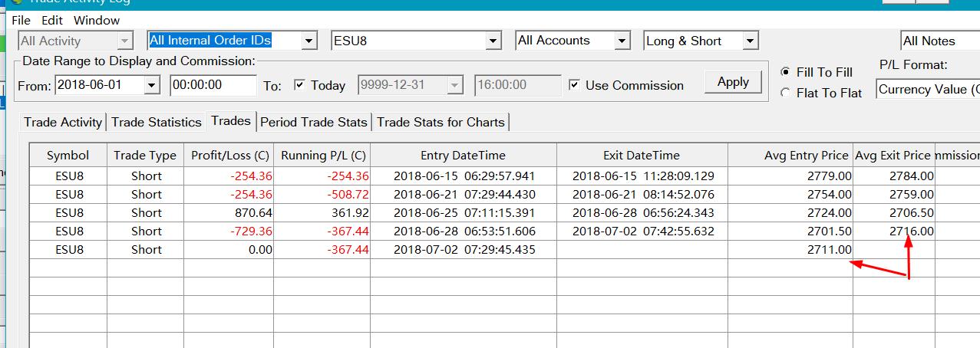The width and height of the screenshot is (980, 348).
Task: Open the Window menu
Action: coord(97,20)
